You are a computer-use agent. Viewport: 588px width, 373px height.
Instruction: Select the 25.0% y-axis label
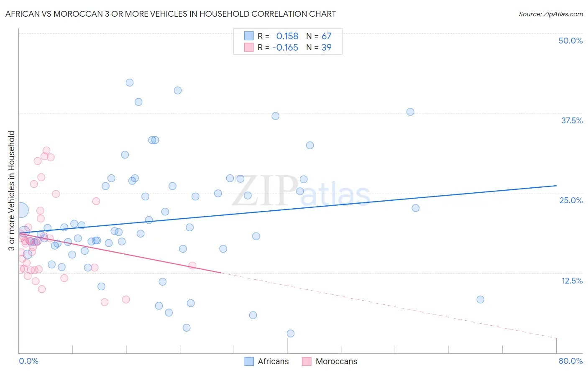coord(571,200)
